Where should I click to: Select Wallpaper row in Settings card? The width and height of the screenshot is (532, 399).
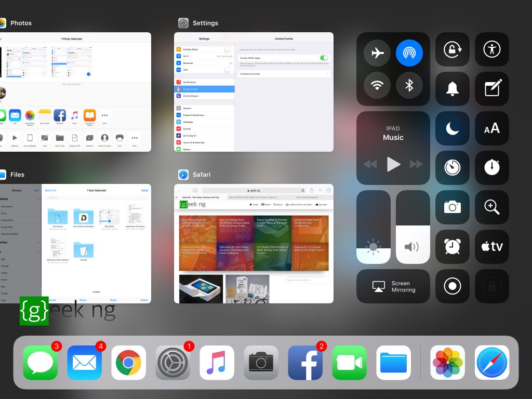pyautogui.click(x=204, y=122)
